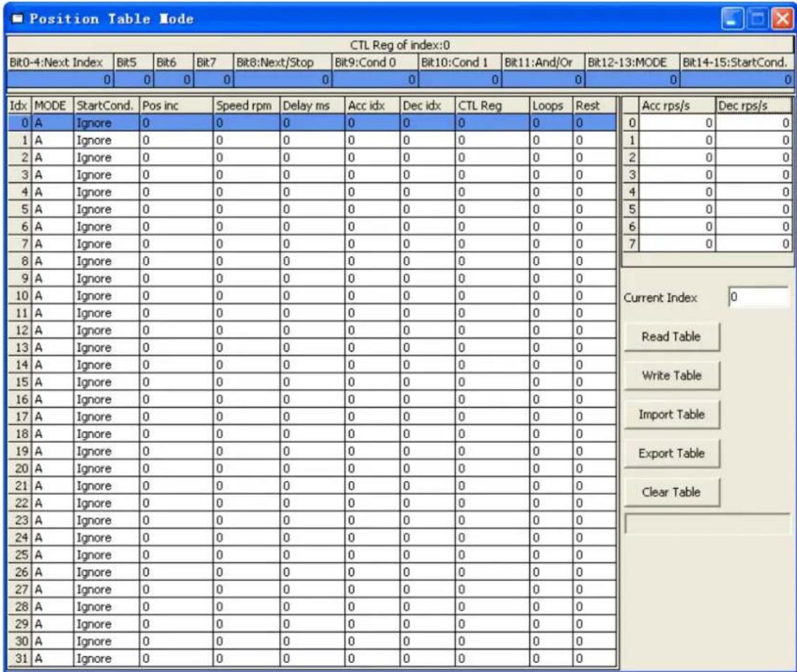Image resolution: width=797 pixels, height=672 pixels.
Task: Click the Read Table button
Action: coord(672,336)
